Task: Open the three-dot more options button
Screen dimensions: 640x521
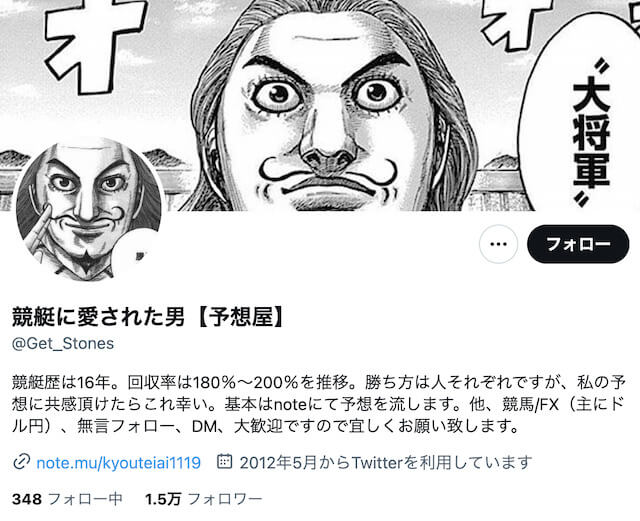Action: 498,244
